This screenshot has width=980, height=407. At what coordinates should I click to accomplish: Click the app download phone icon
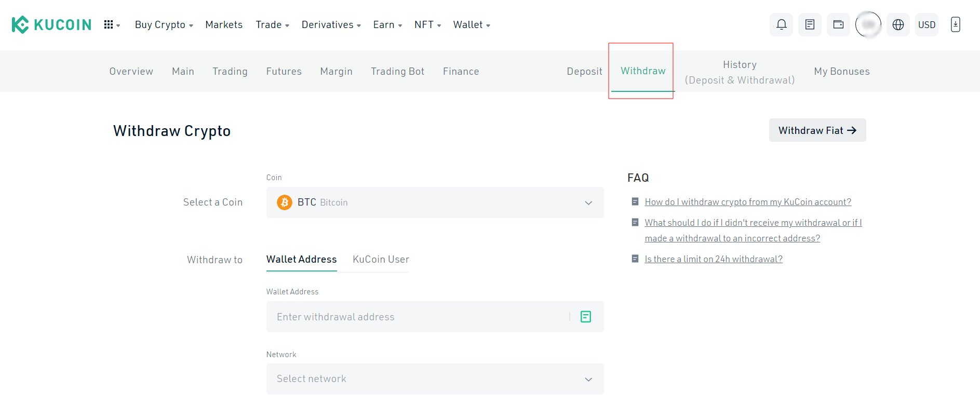(x=955, y=24)
